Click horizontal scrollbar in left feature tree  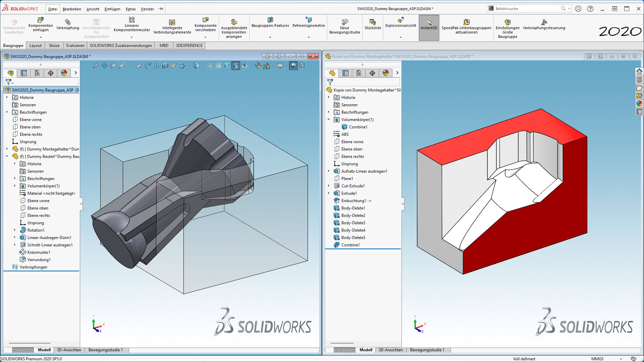pyautogui.click(x=30, y=343)
